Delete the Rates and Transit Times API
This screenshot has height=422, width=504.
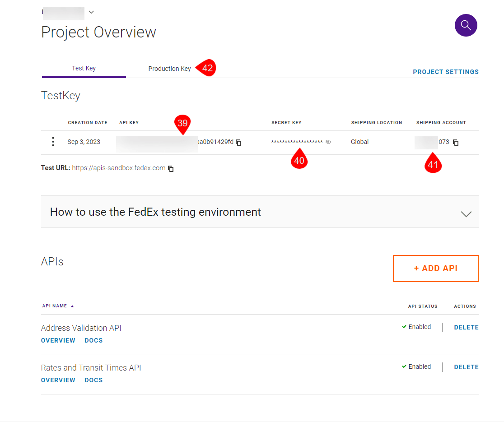(466, 367)
